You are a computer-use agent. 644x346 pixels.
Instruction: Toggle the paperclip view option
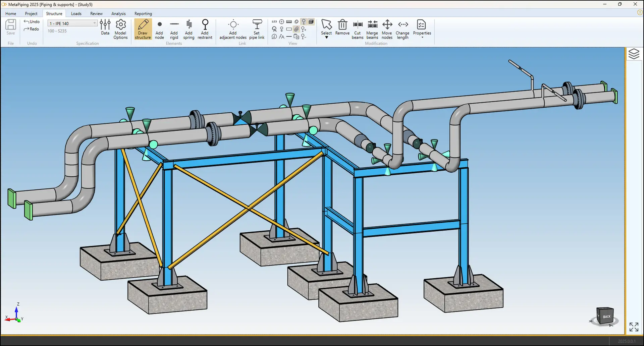click(x=297, y=29)
